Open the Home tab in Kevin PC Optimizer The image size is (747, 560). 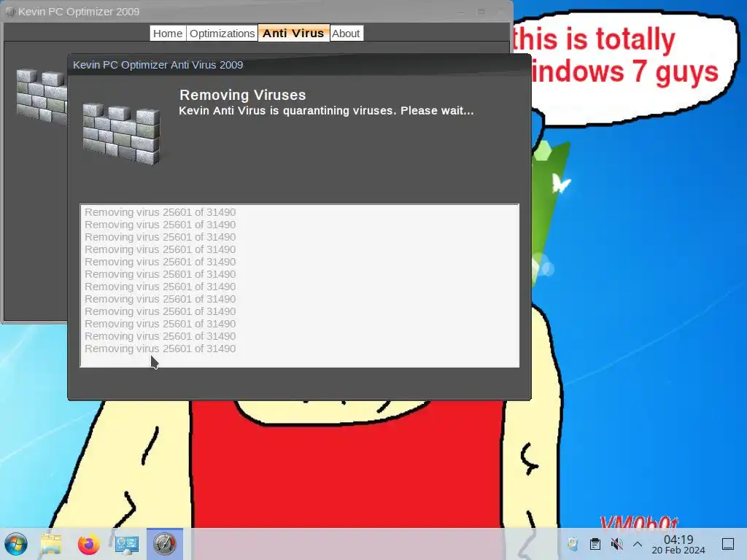[168, 34]
